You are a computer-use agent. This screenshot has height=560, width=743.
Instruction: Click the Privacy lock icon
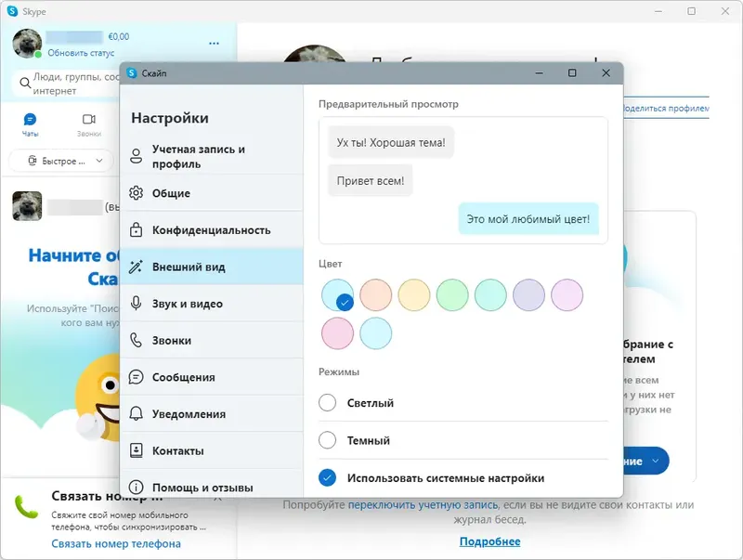click(x=136, y=229)
